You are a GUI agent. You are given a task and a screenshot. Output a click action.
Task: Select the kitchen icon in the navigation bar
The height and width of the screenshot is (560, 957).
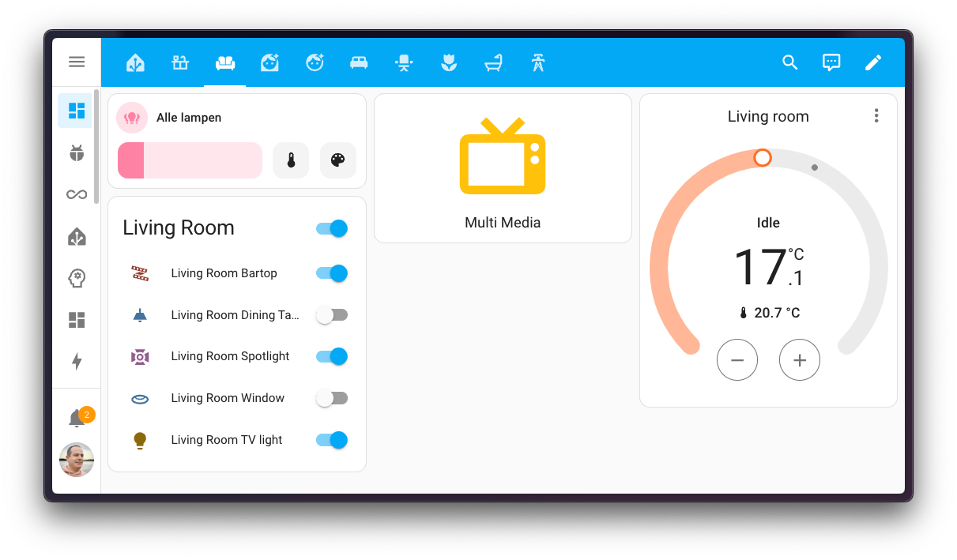coord(180,62)
